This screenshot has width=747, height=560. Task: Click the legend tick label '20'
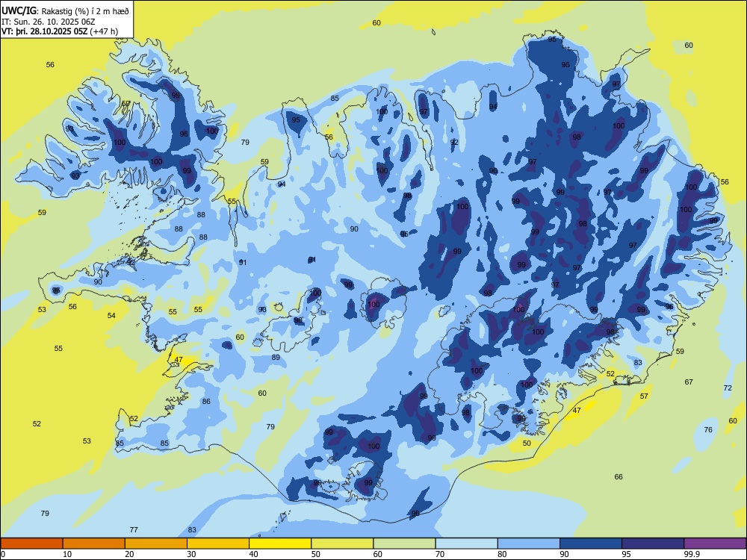(129, 554)
